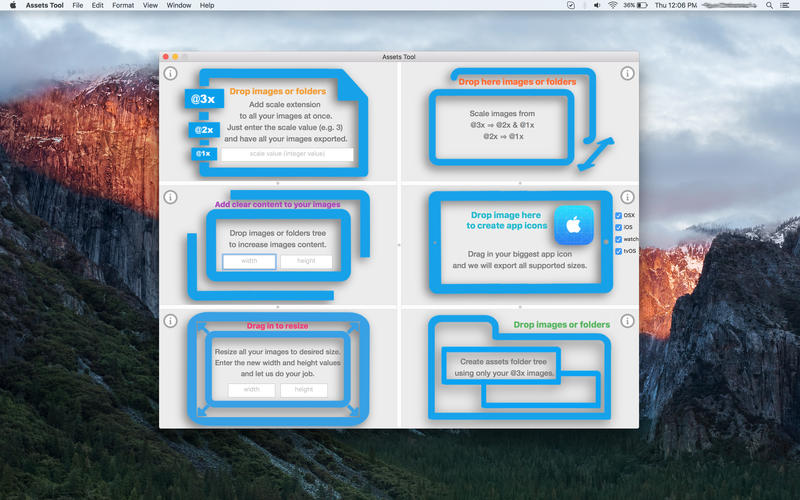Screen dimensions: 800x500
Task: Click the Wi-Fi status icon
Action: (612, 5)
